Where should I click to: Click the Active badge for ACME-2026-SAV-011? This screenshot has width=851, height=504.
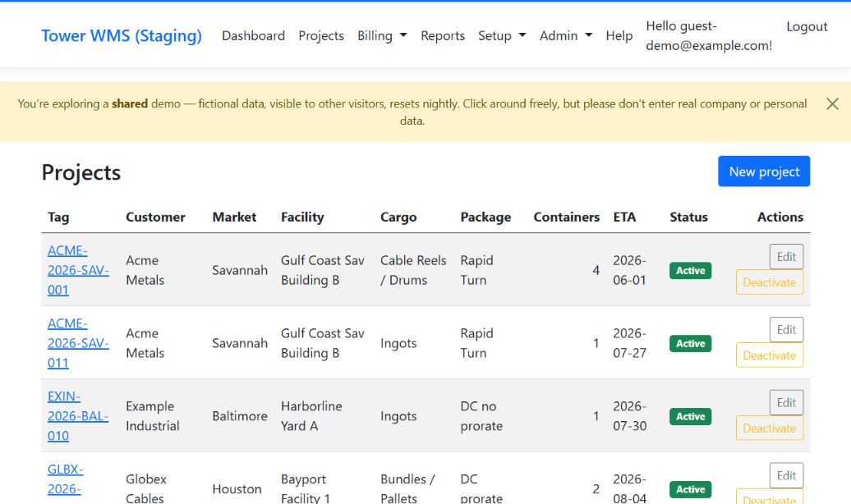pyautogui.click(x=690, y=343)
